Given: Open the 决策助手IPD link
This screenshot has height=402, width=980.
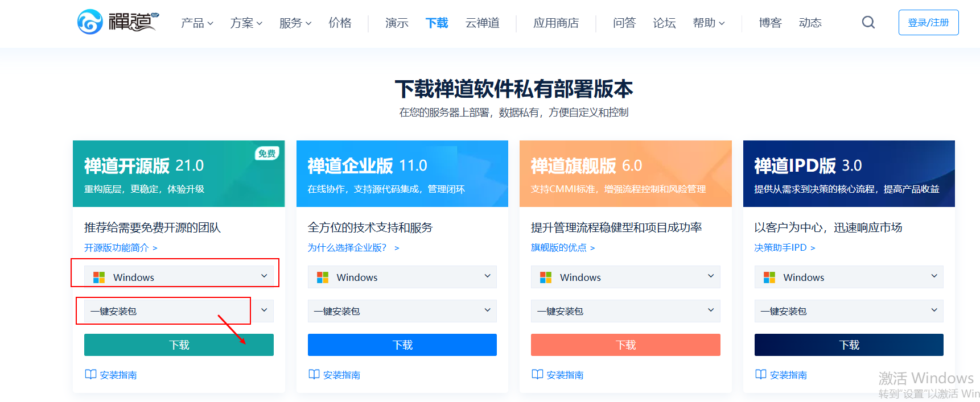Looking at the screenshot, I should [x=785, y=248].
